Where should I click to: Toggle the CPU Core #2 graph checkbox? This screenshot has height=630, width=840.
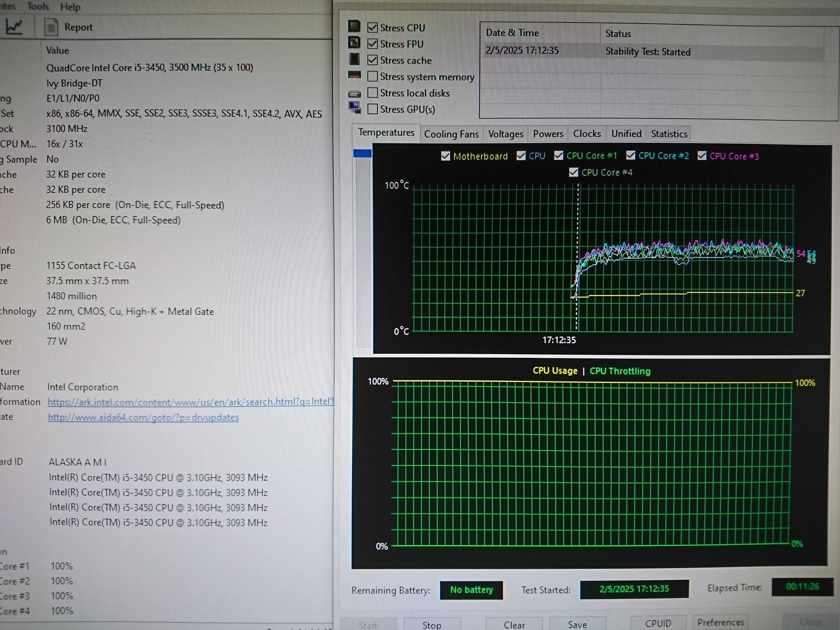[630, 155]
